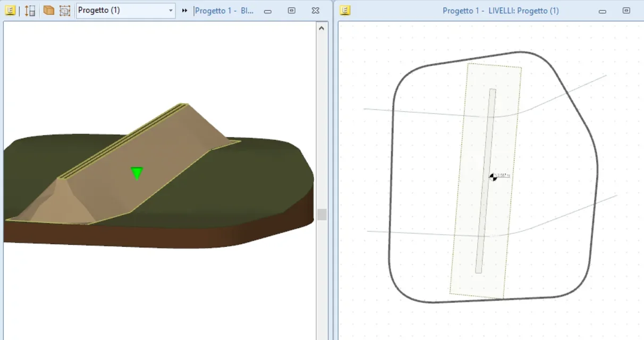The height and width of the screenshot is (340, 644).
Task: Minimize the 3D view sub-window
Action: (268, 11)
